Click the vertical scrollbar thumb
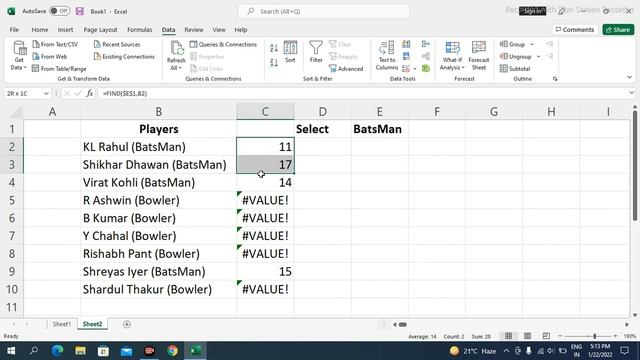This screenshot has height=360, width=640. 635,165
